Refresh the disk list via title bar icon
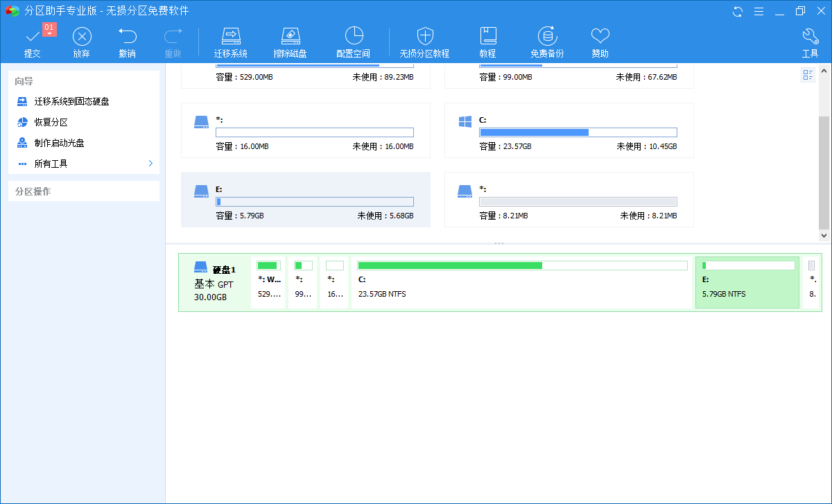 click(737, 11)
